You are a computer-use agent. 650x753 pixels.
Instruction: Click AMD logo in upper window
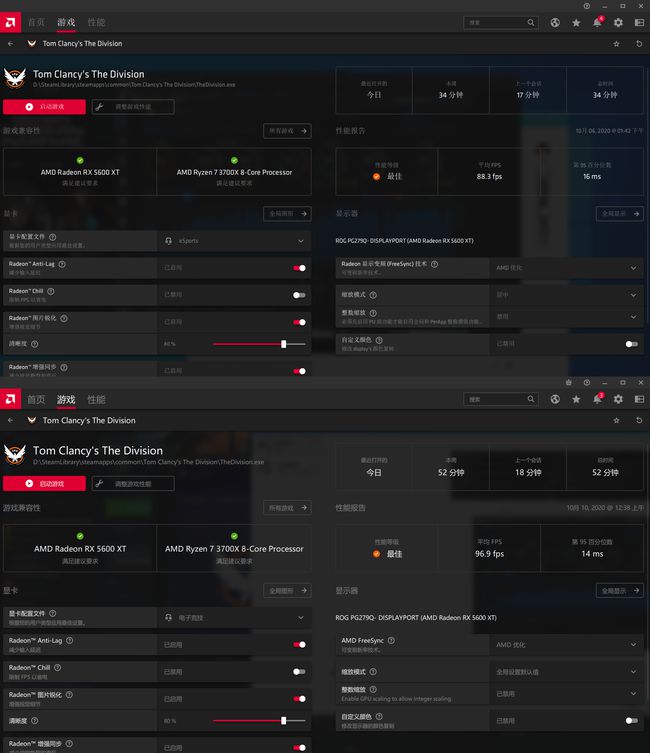click(10, 22)
